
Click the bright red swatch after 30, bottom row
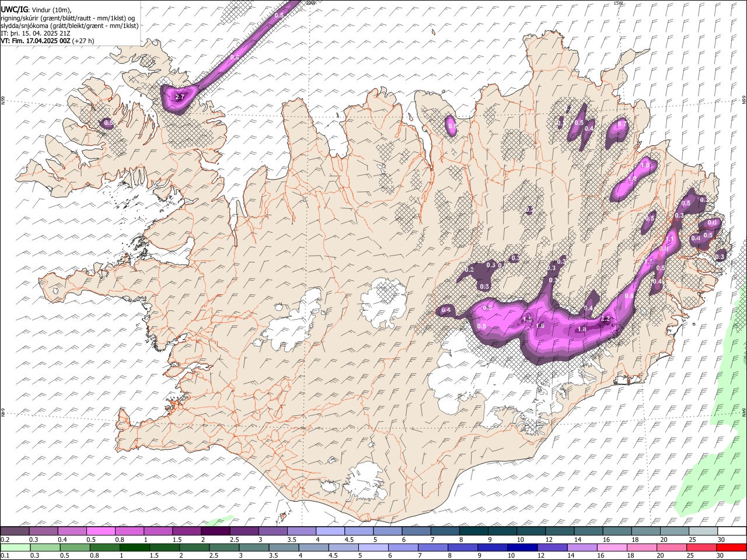tap(731, 548)
